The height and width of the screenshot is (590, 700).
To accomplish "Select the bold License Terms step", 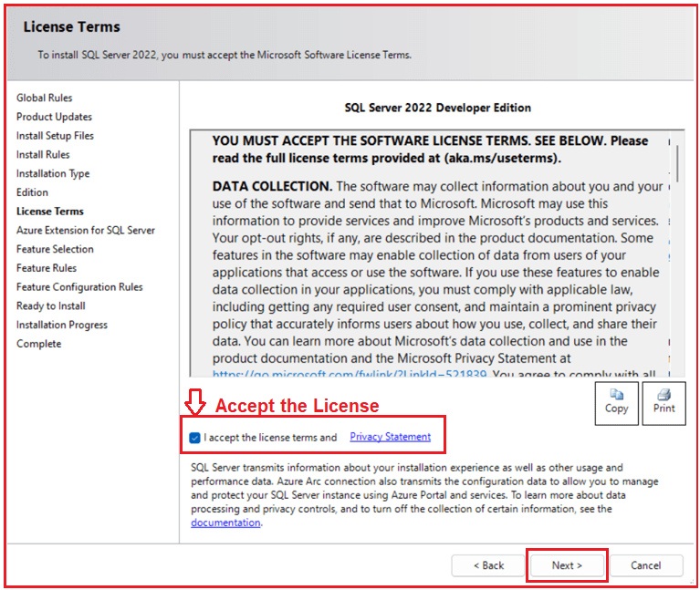I will (50, 212).
